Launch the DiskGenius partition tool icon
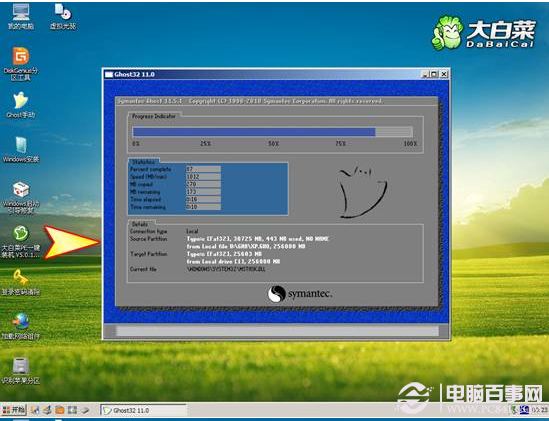Viewport: 549px width, 421px height. coord(21,63)
